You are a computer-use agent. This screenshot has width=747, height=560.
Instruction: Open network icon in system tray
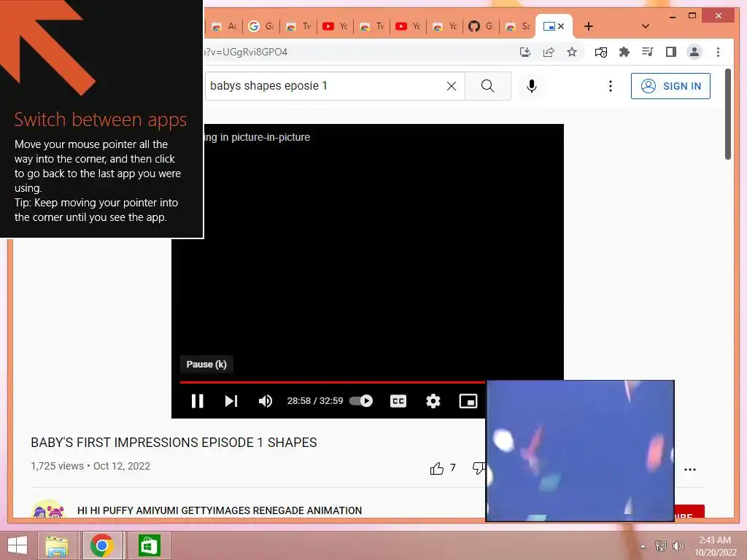(661, 545)
